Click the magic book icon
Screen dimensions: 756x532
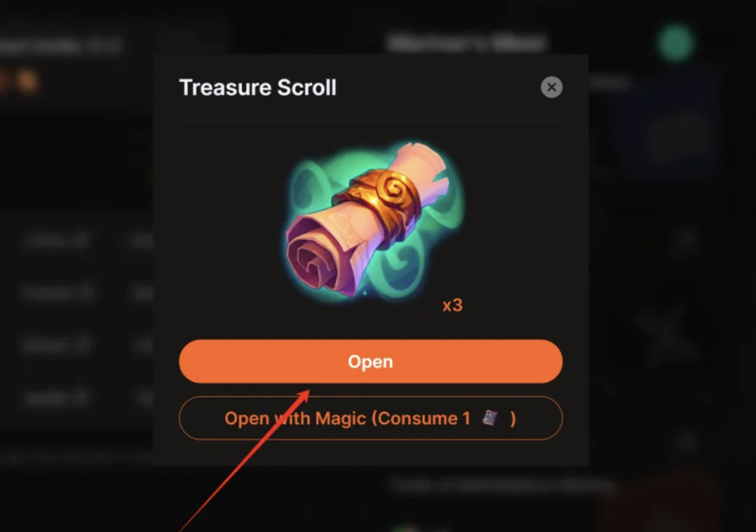(489, 418)
